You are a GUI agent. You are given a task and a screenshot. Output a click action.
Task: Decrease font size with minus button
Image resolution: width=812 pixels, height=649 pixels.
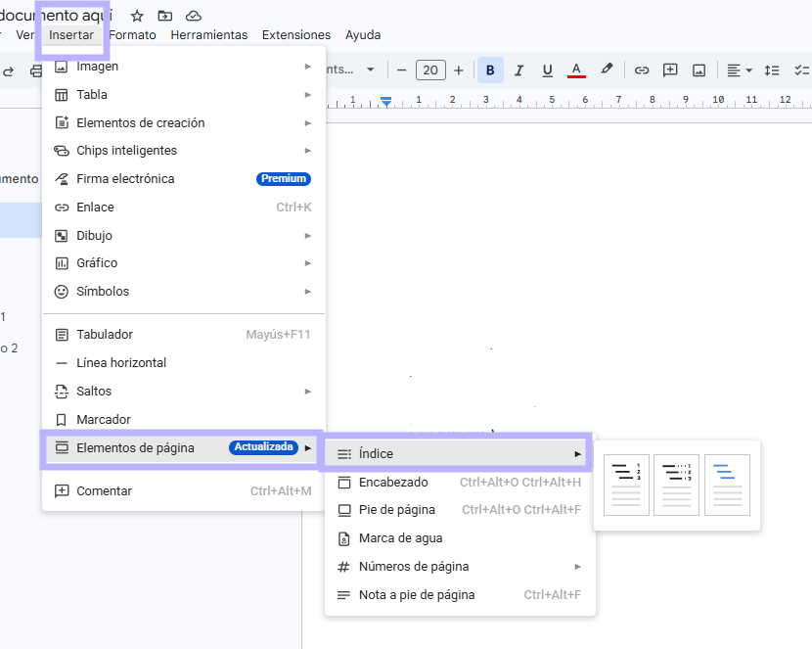coord(401,70)
